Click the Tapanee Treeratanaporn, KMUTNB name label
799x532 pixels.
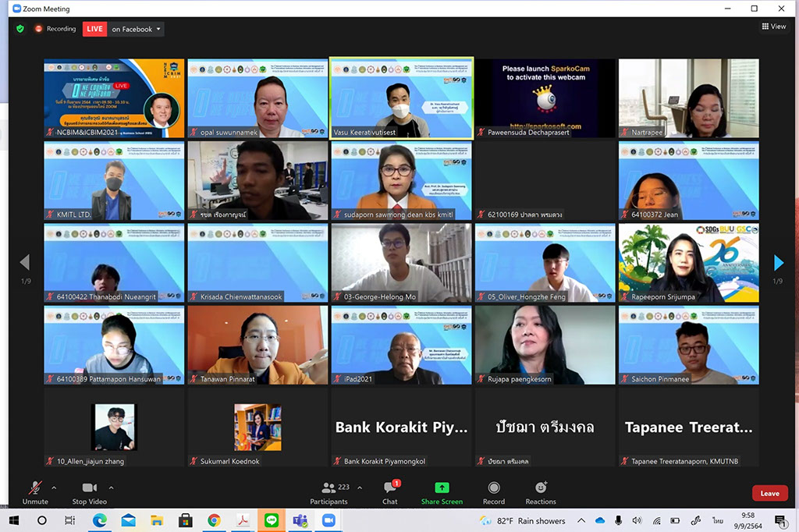tap(685, 461)
